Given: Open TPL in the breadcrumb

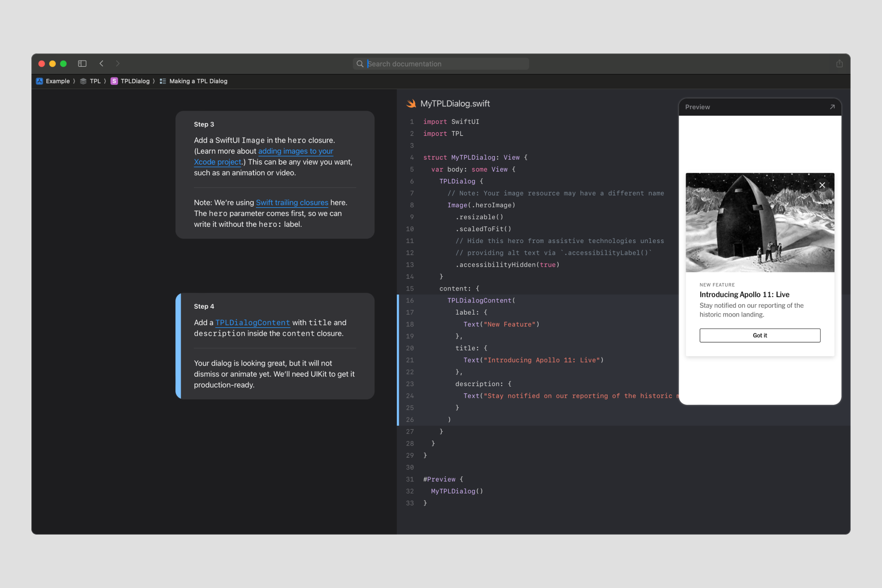Looking at the screenshot, I should [x=95, y=81].
